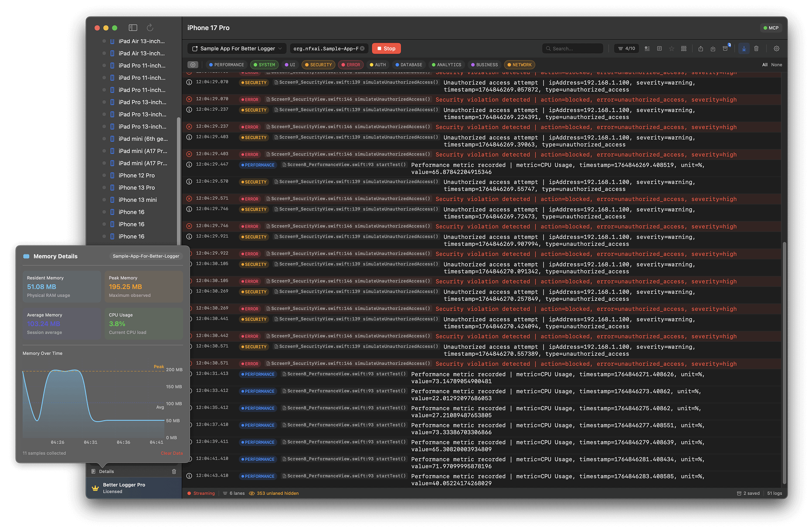Toggle the SECURITY category filter pill
The image size is (812, 531).
pos(318,65)
